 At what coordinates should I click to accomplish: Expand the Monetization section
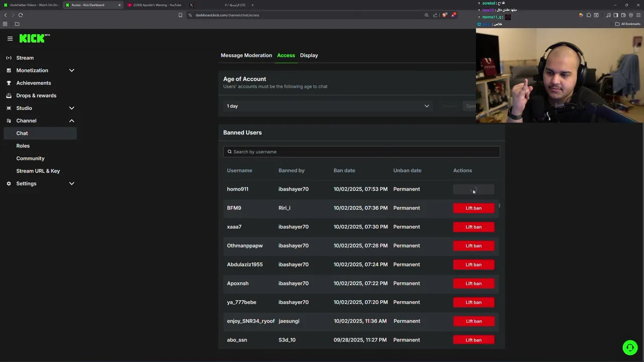click(x=40, y=70)
